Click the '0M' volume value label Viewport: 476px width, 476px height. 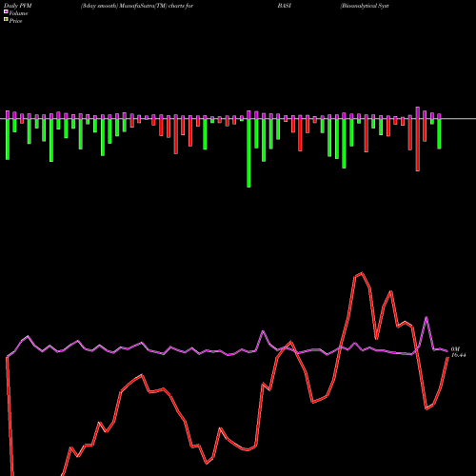click(455, 349)
